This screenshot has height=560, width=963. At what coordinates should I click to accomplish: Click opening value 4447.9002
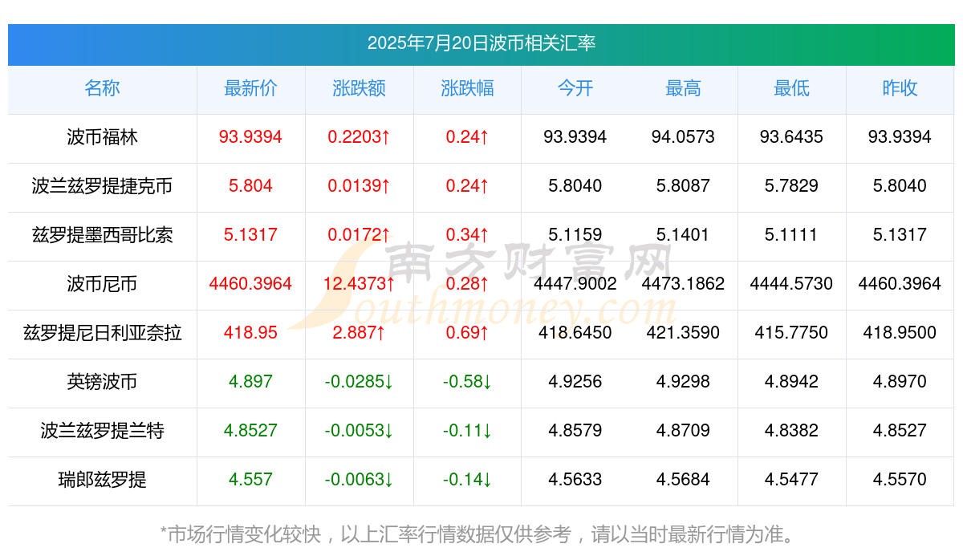coord(575,284)
